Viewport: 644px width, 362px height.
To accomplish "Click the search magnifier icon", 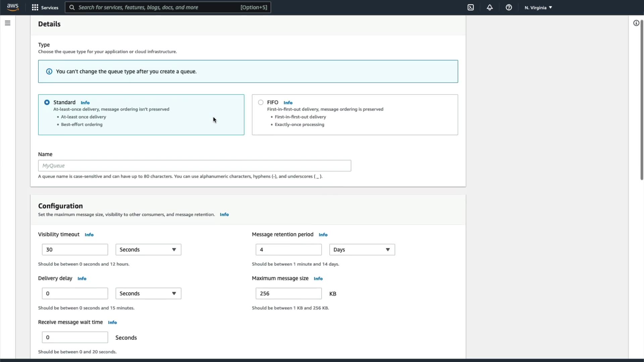I will [72, 7].
